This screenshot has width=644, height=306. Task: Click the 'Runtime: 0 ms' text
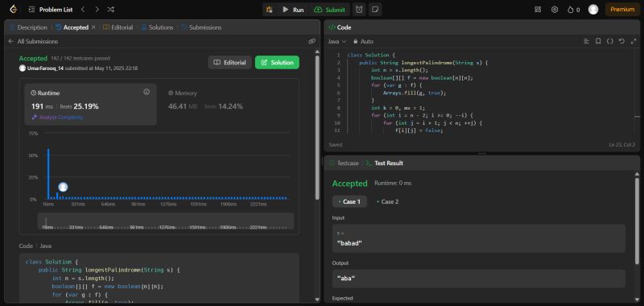coord(393,183)
